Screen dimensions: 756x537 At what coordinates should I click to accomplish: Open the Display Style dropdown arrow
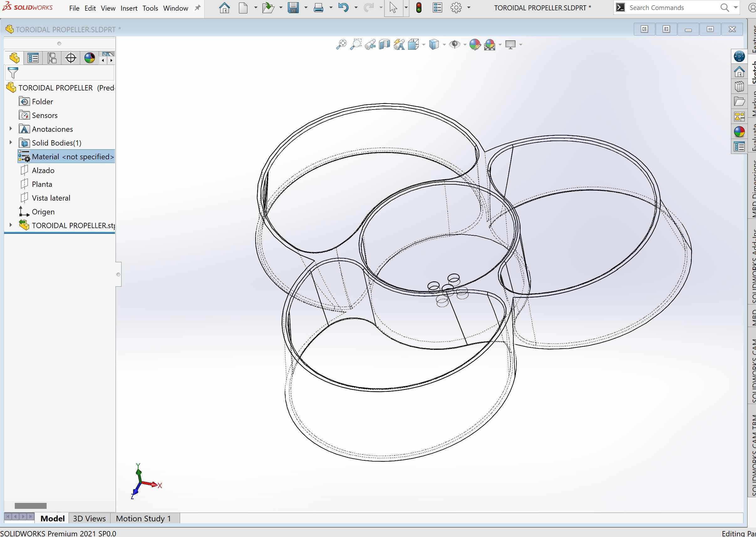pos(444,45)
